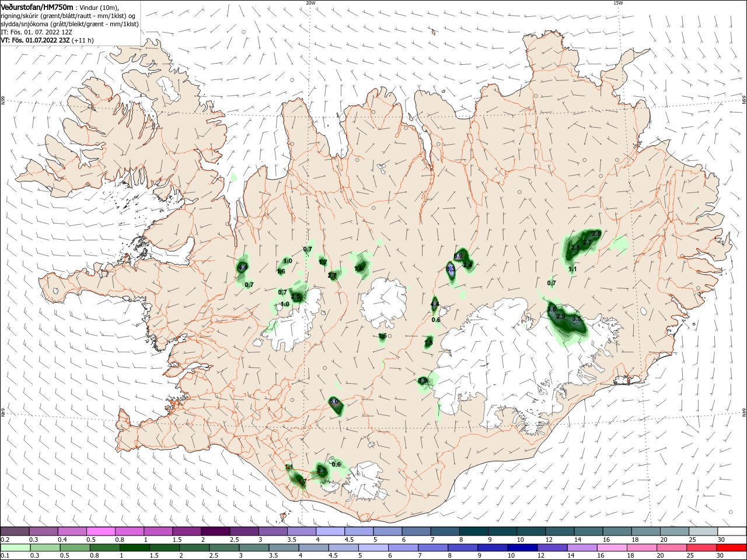
Task: Click the 2.9 precipitation value on the map
Action: pyautogui.click(x=561, y=316)
